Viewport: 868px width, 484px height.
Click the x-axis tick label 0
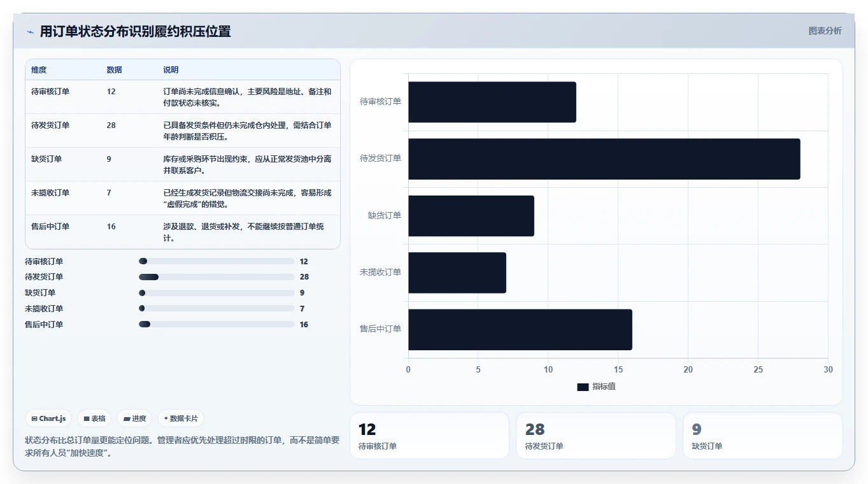pos(408,370)
